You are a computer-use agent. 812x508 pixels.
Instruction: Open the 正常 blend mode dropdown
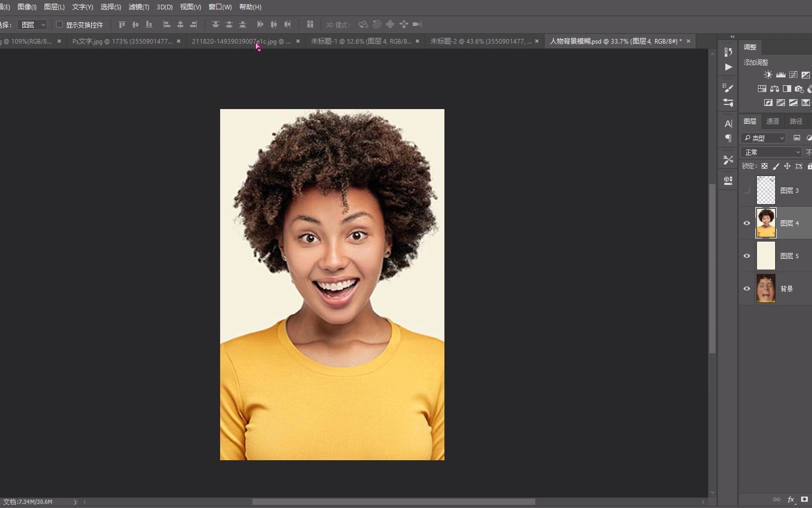(772, 152)
